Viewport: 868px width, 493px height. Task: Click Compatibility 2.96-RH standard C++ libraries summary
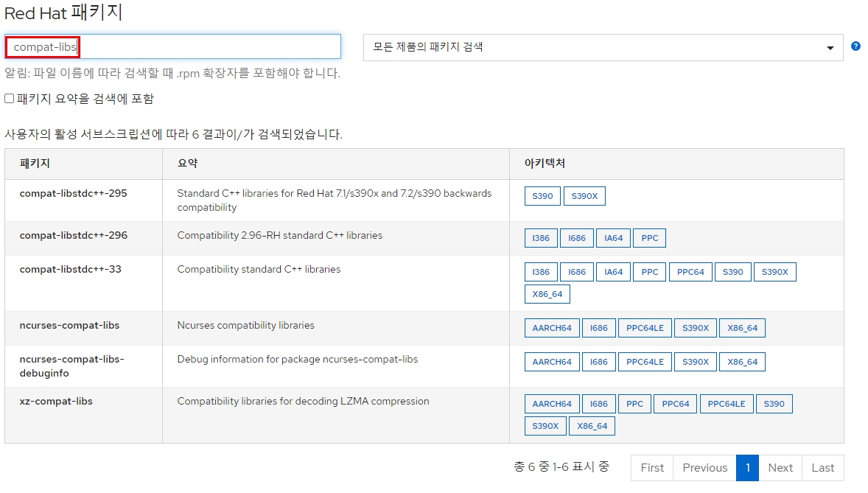click(279, 235)
